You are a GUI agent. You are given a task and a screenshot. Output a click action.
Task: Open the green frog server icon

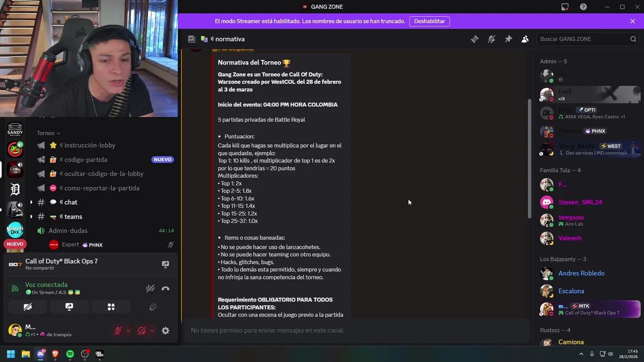(x=15, y=149)
